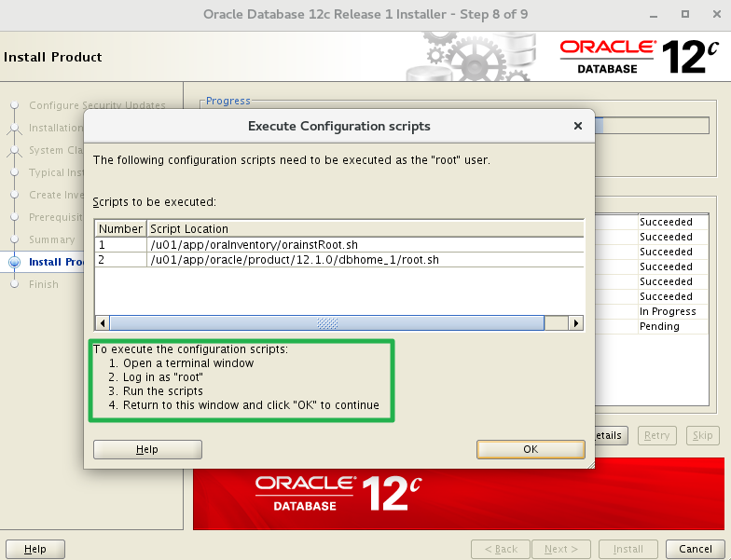
Task: Minimize the installer window
Action: tap(654, 15)
